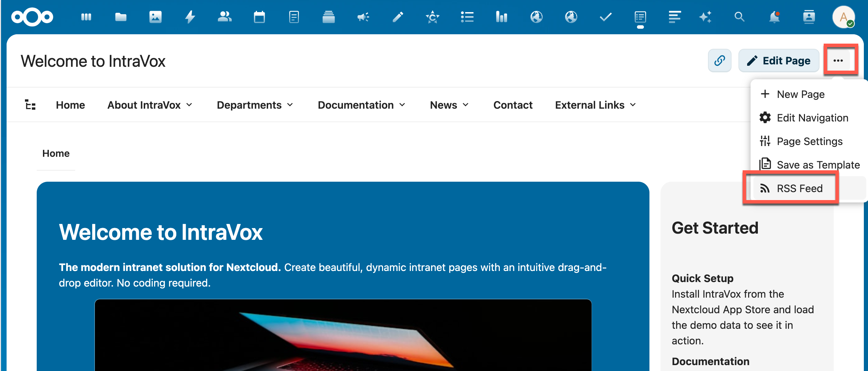Viewport: 868px width, 371px height.
Task: Open the Calendar app icon
Action: point(259,17)
